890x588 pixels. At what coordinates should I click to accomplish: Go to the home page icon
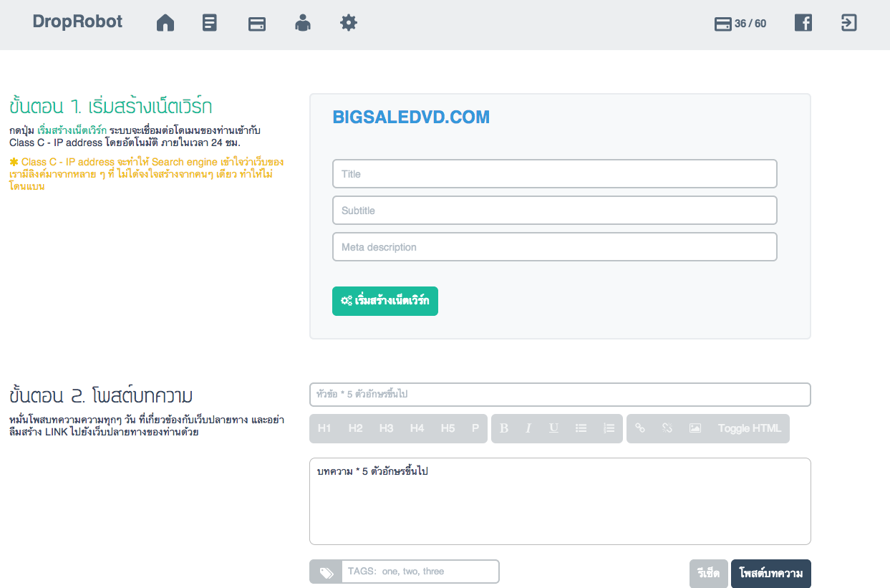click(165, 24)
